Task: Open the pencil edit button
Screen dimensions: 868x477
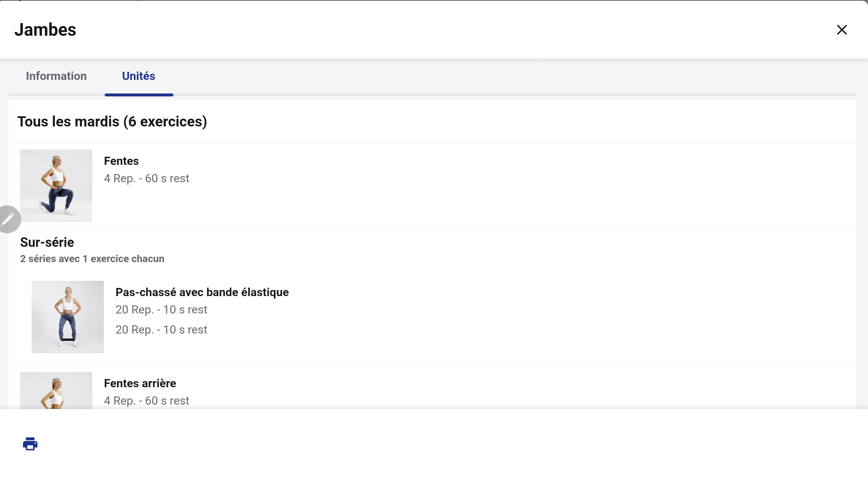Action: [x=8, y=219]
